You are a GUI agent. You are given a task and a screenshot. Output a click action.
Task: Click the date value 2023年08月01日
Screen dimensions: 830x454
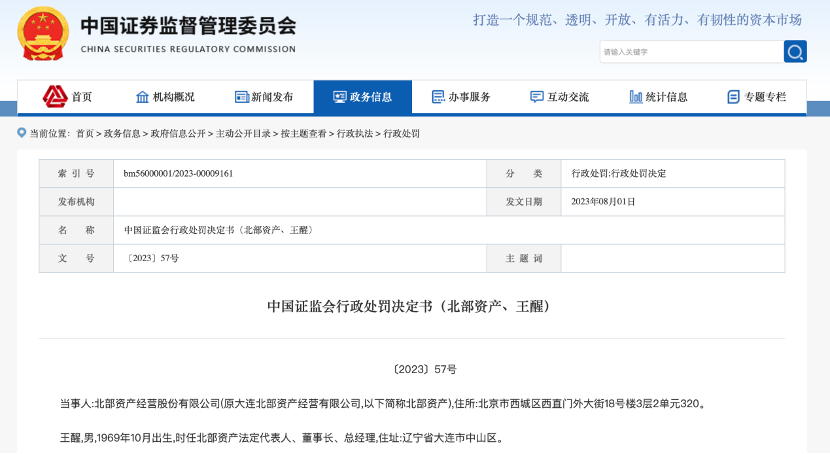click(603, 202)
